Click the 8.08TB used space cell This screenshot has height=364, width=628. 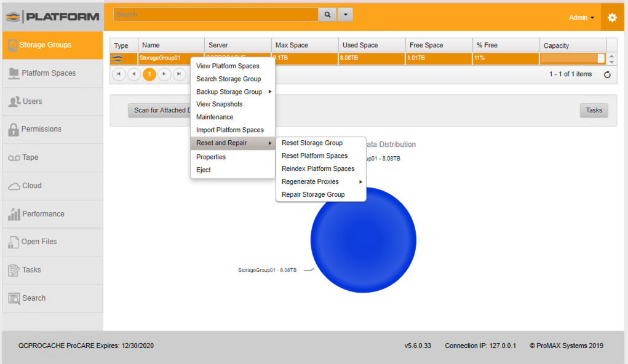click(372, 58)
